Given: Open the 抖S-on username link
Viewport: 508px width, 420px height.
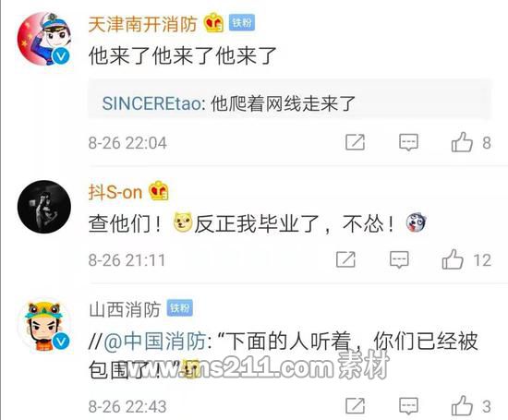Looking at the screenshot, I should [x=115, y=192].
